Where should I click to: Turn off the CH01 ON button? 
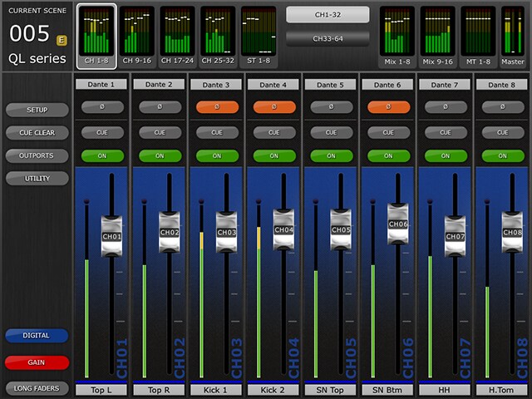102,155
